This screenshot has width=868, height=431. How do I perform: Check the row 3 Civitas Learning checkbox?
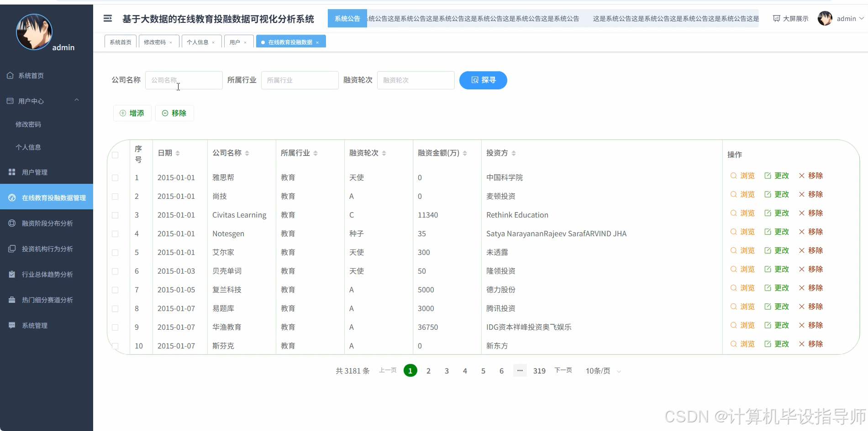click(x=115, y=215)
